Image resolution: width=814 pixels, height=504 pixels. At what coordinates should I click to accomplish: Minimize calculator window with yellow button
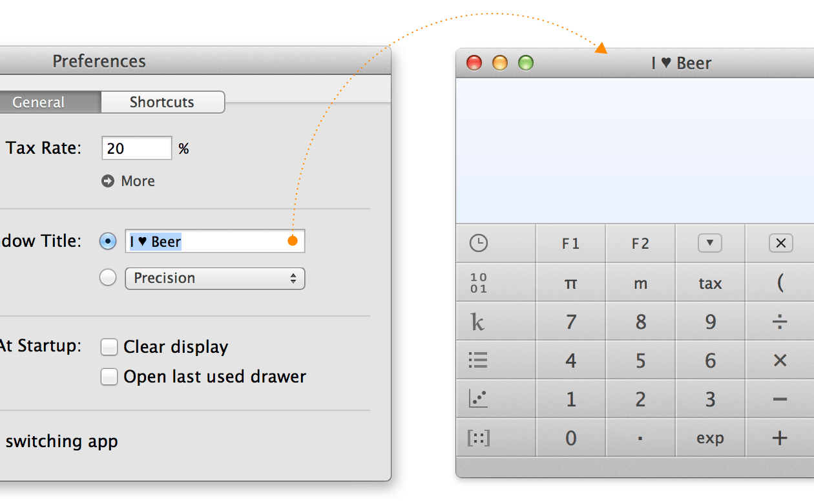pyautogui.click(x=500, y=63)
